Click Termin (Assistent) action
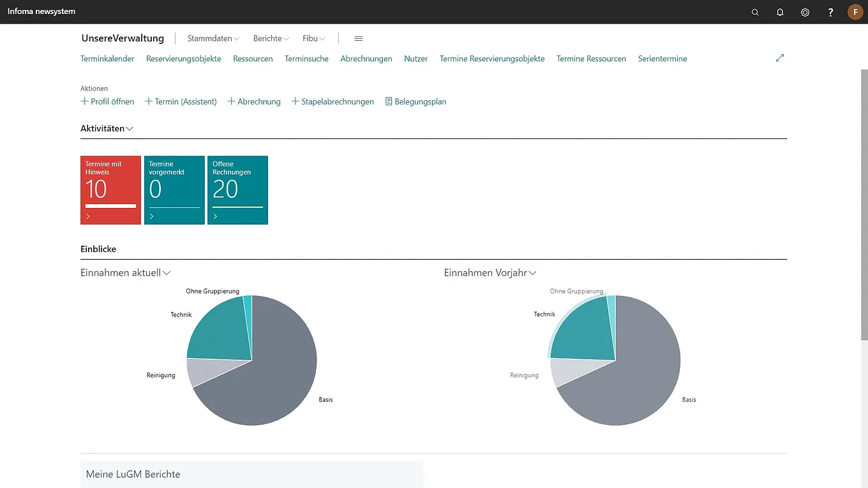 [x=181, y=101]
